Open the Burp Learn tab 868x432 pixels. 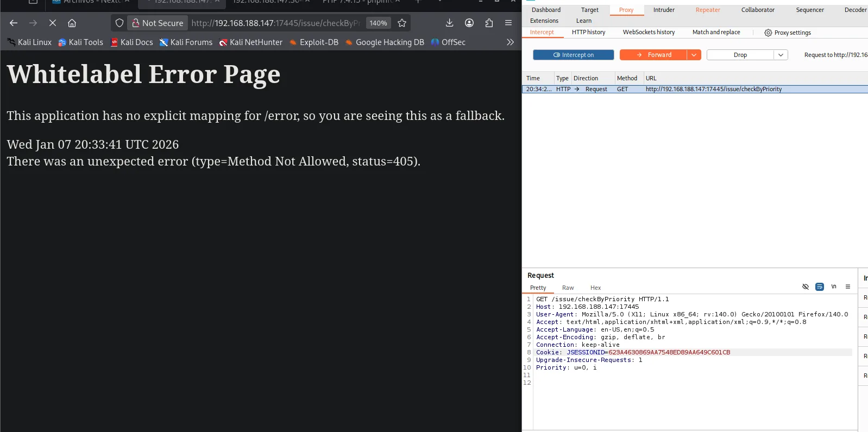click(584, 21)
